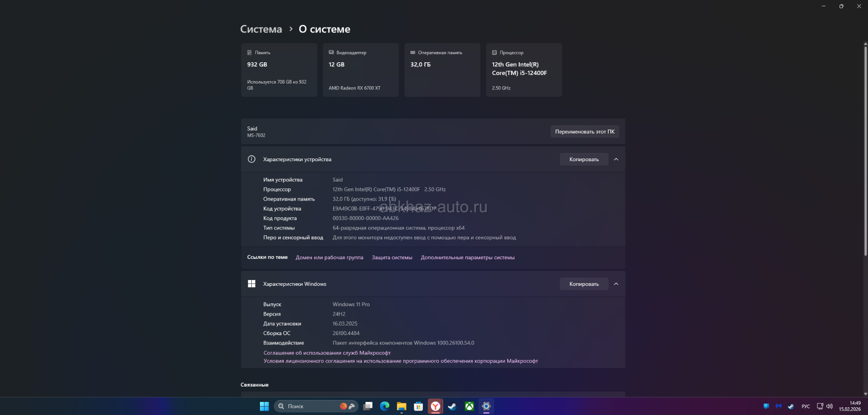Copy device specs with Копировать button
Image resolution: width=868 pixels, height=415 pixels.
584,159
